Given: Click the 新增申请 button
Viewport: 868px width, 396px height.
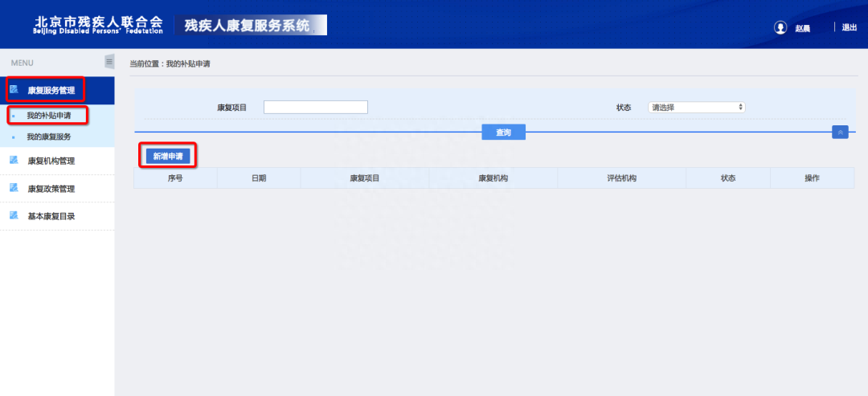Looking at the screenshot, I should pos(168,157).
